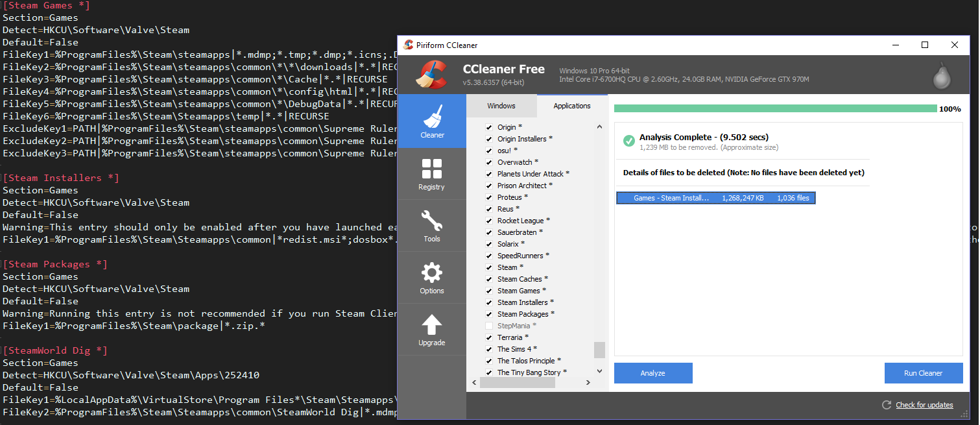Viewport: 980px width, 425px height.
Task: Uncheck the Rocket League * checkbox
Action: click(489, 221)
